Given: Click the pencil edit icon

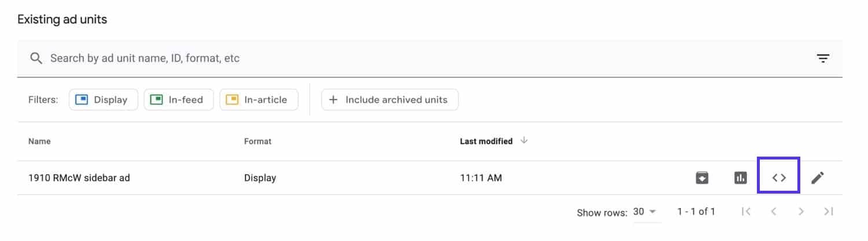Looking at the screenshot, I should [817, 177].
